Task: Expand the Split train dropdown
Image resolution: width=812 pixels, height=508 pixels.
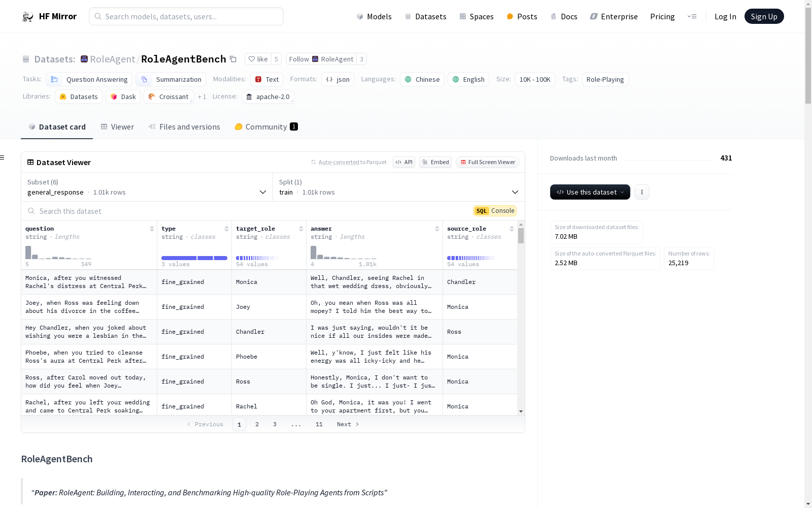Action: point(398,187)
